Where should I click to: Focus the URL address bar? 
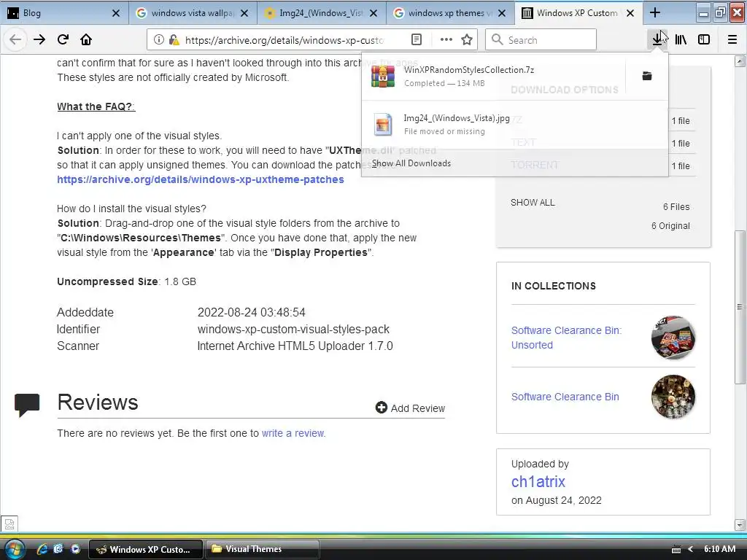pyautogui.click(x=285, y=40)
